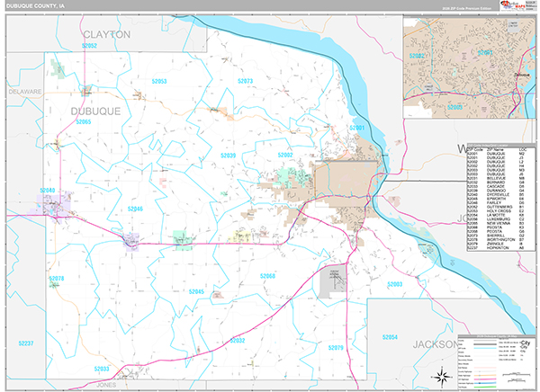Click ZIP code label 52052
The width and height of the screenshot is (540, 392).
89,46
